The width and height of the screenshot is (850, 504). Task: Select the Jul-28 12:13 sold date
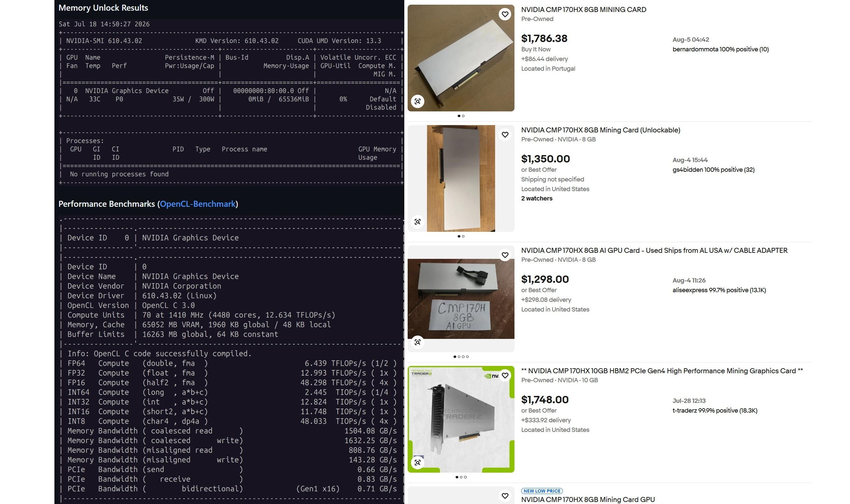click(689, 401)
